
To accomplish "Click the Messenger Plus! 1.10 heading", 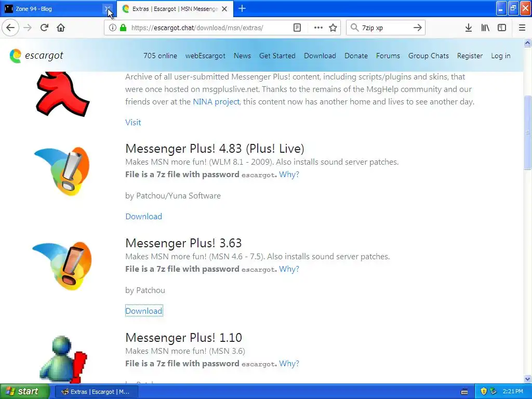I will (x=183, y=338).
